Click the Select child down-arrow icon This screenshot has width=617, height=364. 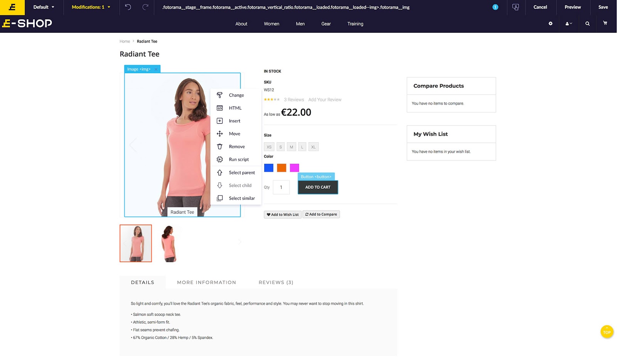219,185
